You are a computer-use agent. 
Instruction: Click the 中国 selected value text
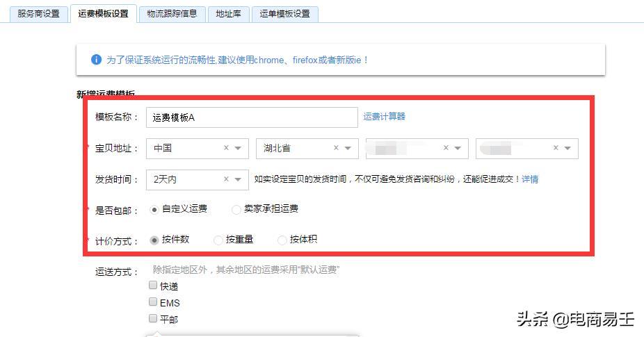(163, 148)
